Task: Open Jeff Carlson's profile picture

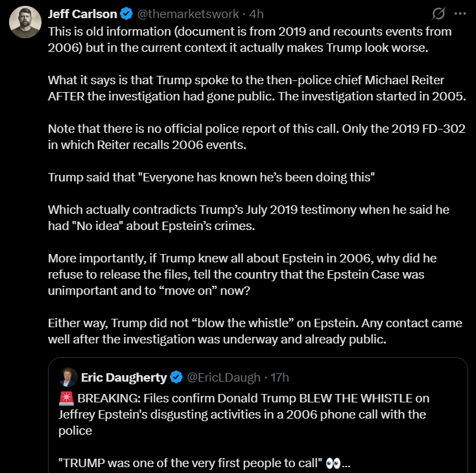Action: (25, 22)
